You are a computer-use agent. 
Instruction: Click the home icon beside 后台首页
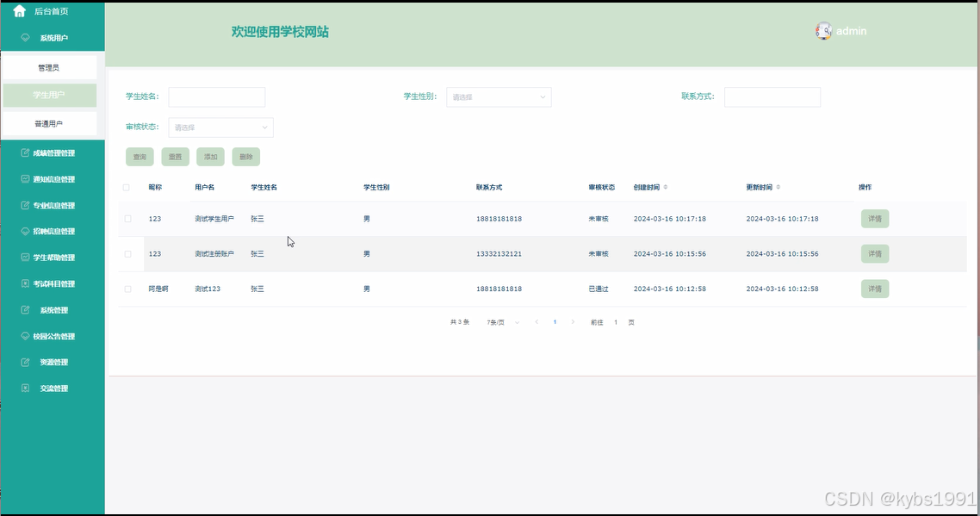point(19,10)
